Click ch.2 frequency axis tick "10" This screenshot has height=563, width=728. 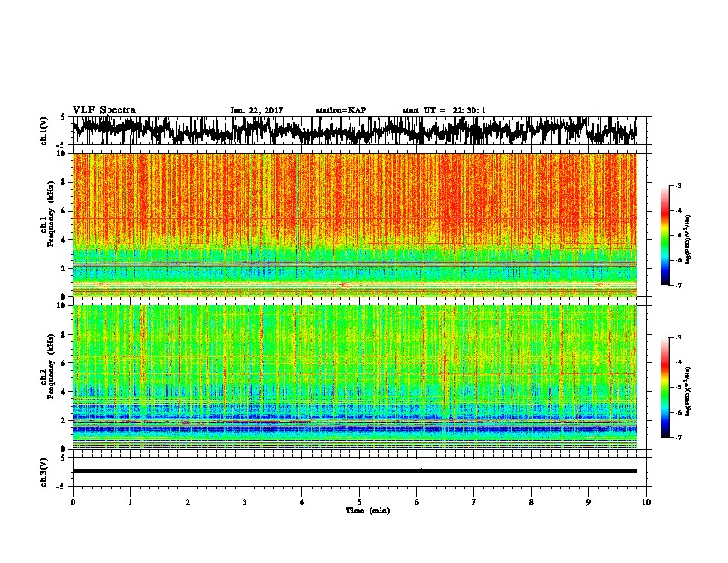(x=62, y=305)
